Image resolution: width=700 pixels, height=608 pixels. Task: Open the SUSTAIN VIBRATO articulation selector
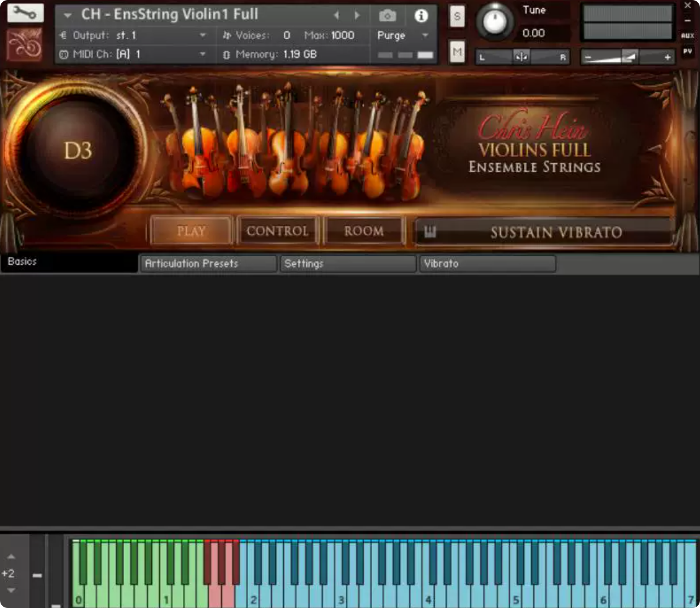(x=556, y=232)
